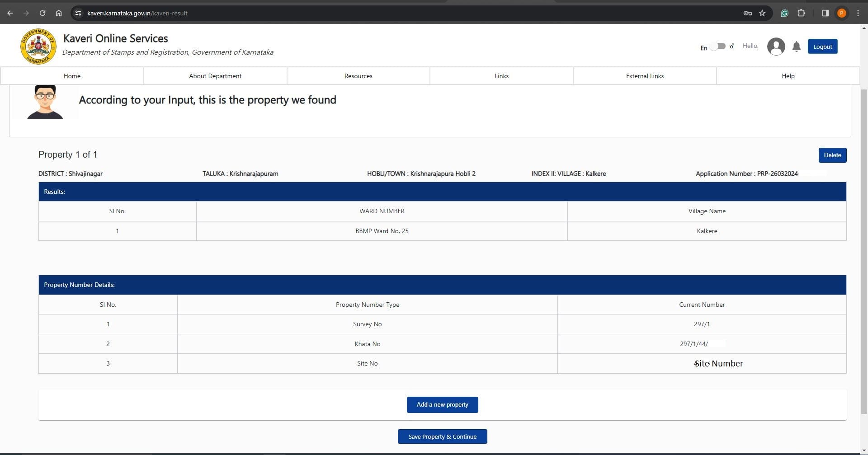
Task: Delete the listed property
Action: (832, 155)
